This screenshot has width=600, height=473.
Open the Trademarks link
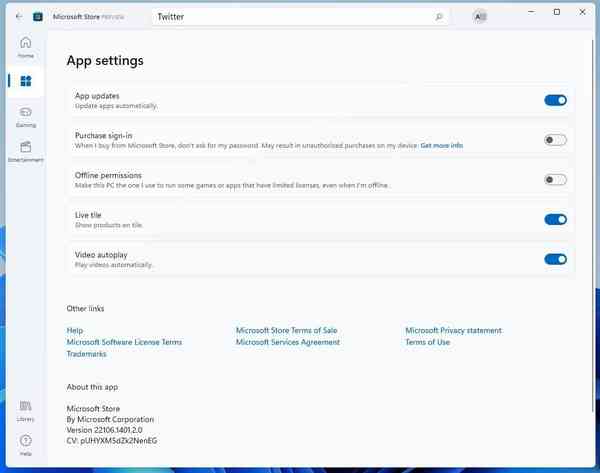86,354
